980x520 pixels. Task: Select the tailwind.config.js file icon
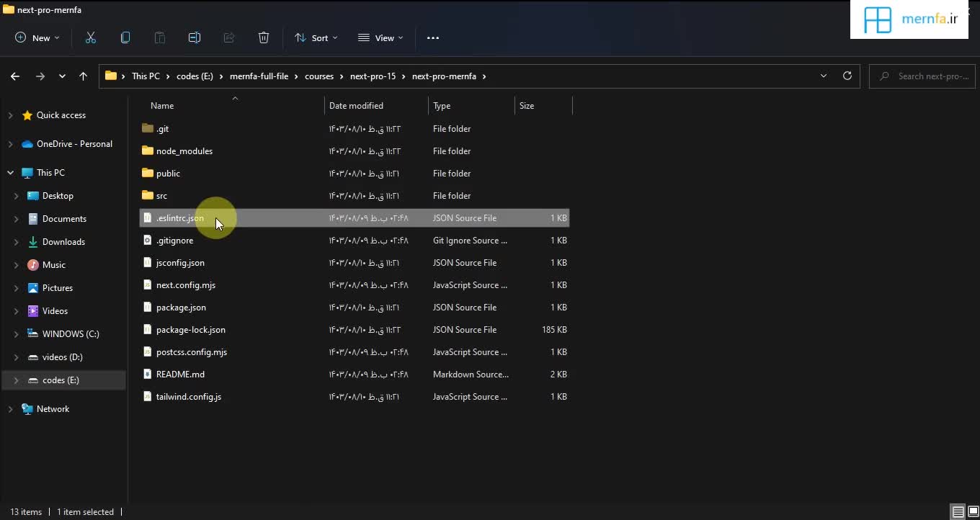[148, 397]
